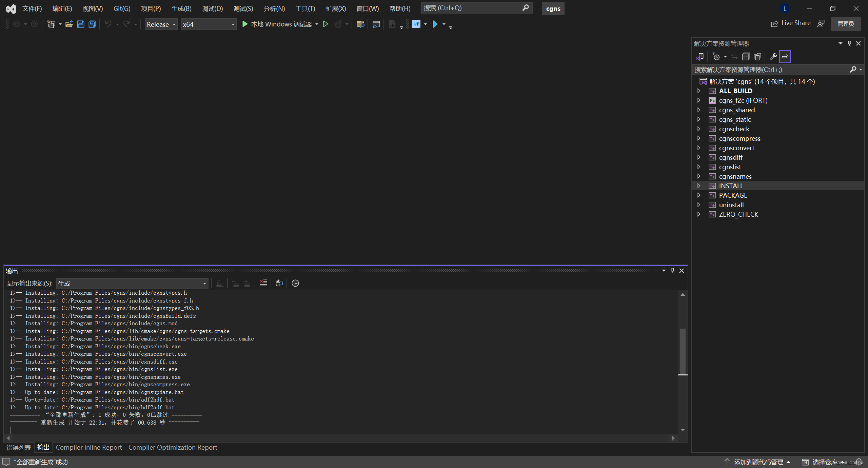The height and width of the screenshot is (468, 868).
Task: Click 添加到源代码管理 in status bar
Action: [758, 462]
